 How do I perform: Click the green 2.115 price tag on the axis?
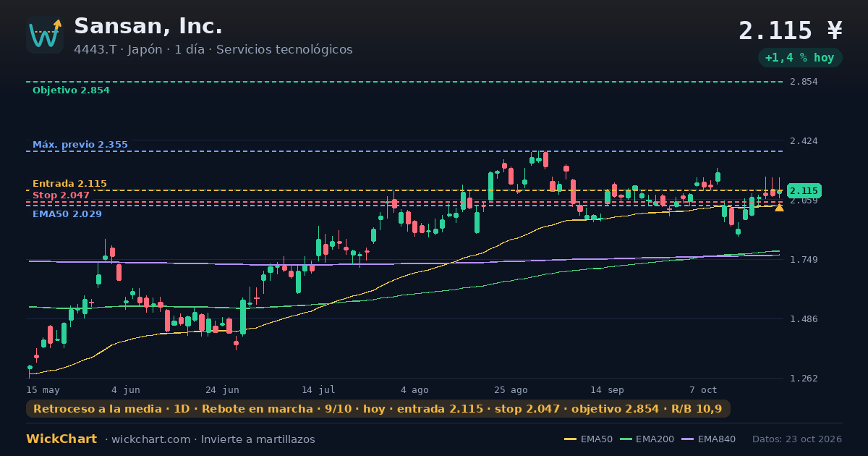coord(804,191)
